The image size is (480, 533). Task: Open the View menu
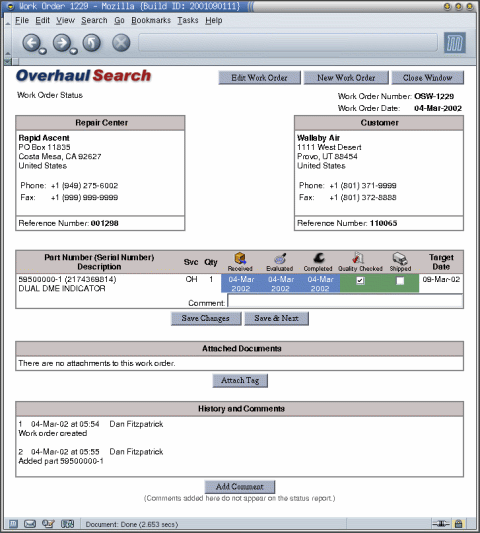pyautogui.click(x=65, y=20)
